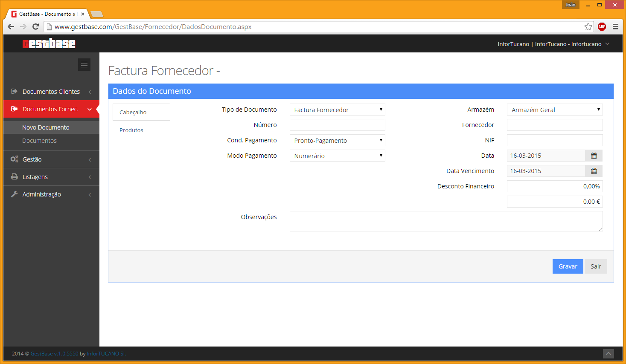Click the Dados do Documento panel header

tap(361, 91)
